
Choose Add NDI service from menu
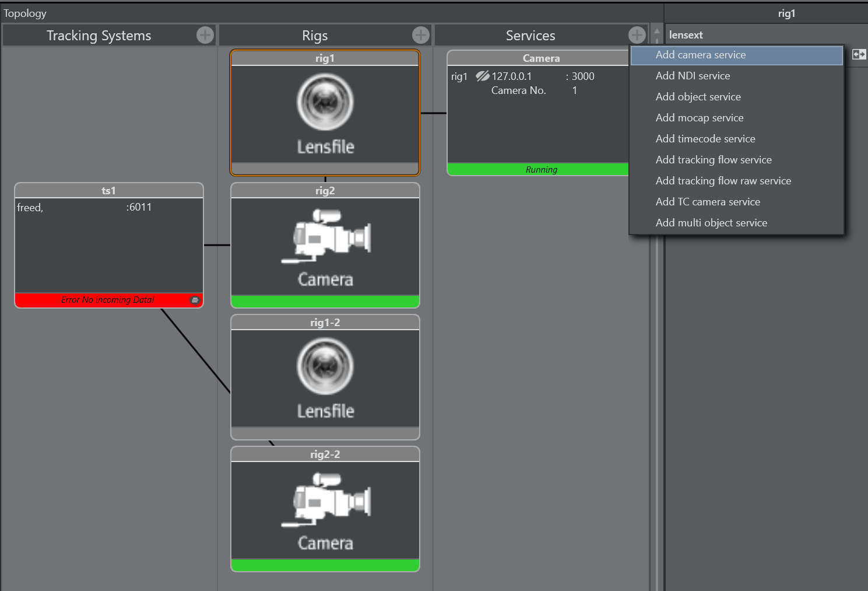coord(693,76)
